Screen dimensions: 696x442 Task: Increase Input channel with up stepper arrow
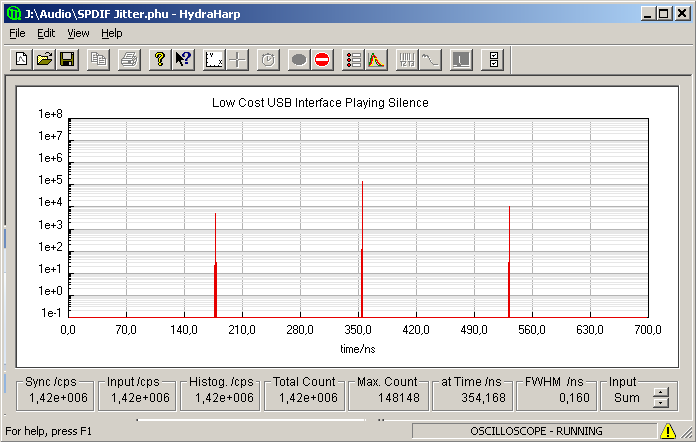pos(661,392)
